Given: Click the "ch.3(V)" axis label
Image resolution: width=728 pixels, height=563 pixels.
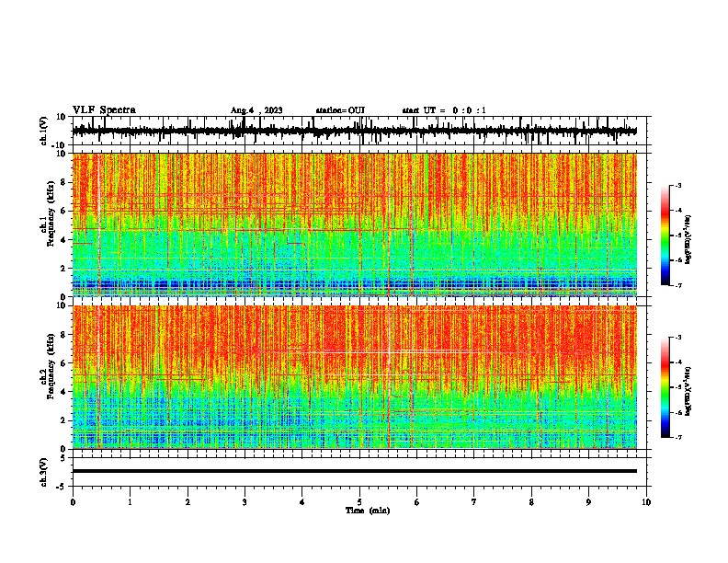Looking at the screenshot, I should tap(44, 472).
